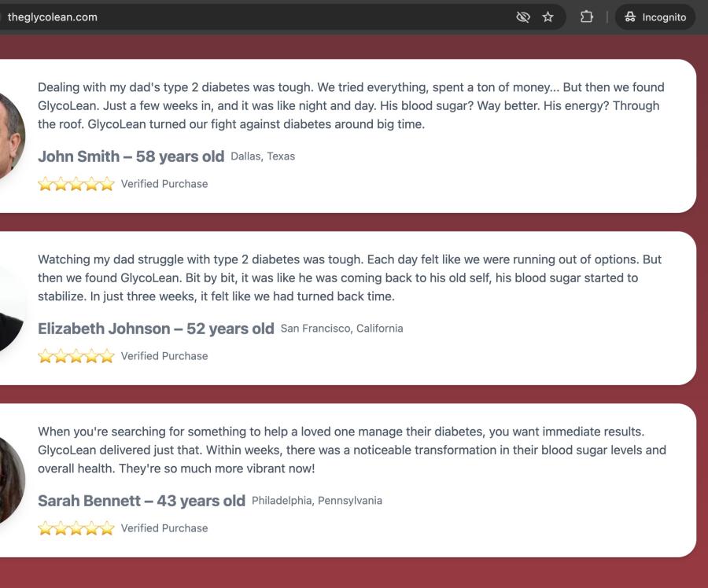Bookmark this page with the star icon
The width and height of the screenshot is (708, 588).
click(x=548, y=17)
